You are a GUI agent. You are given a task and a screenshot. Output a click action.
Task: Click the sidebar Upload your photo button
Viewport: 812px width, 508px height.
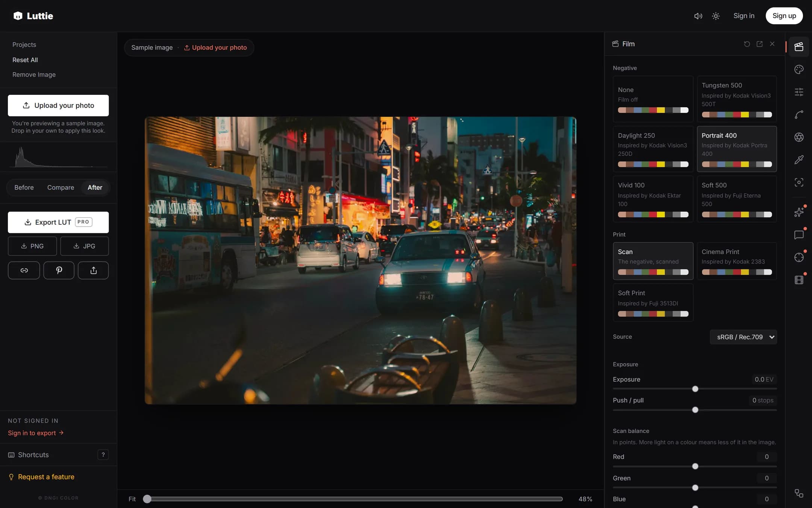58,105
